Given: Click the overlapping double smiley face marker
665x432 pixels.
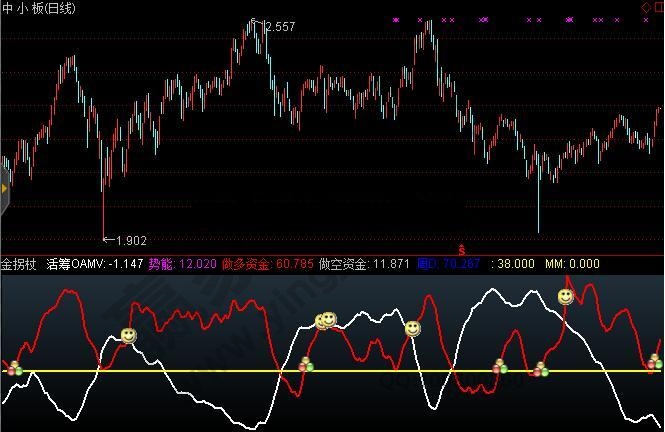Looking at the screenshot, I should click(326, 320).
